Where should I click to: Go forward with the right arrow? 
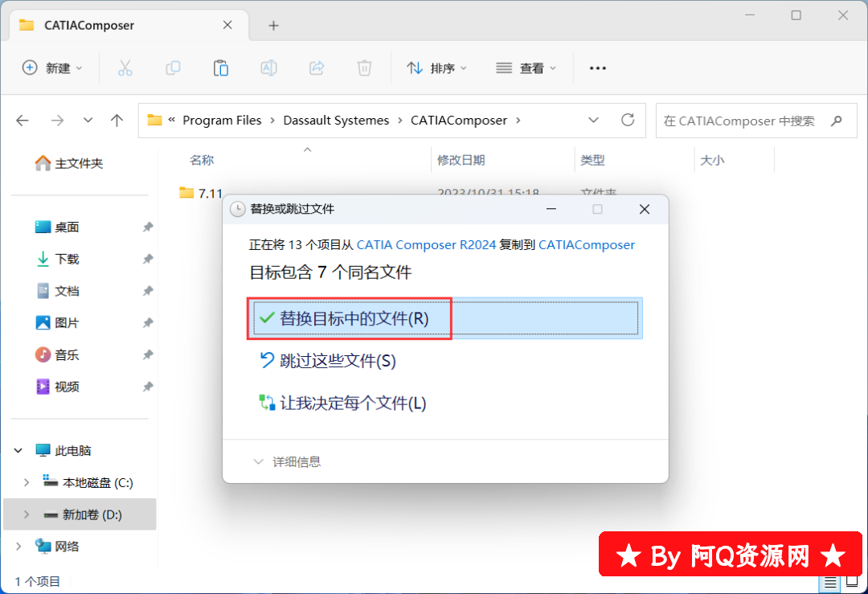(58, 120)
